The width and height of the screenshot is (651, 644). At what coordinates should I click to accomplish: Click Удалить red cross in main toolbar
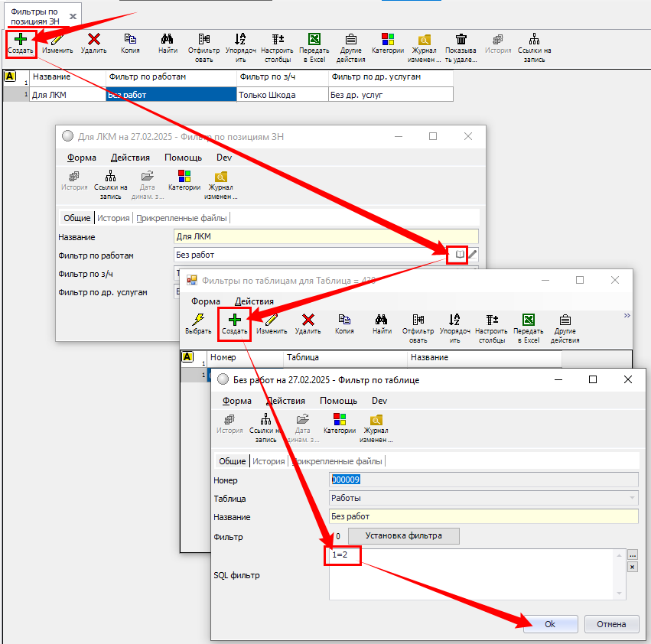(x=93, y=39)
